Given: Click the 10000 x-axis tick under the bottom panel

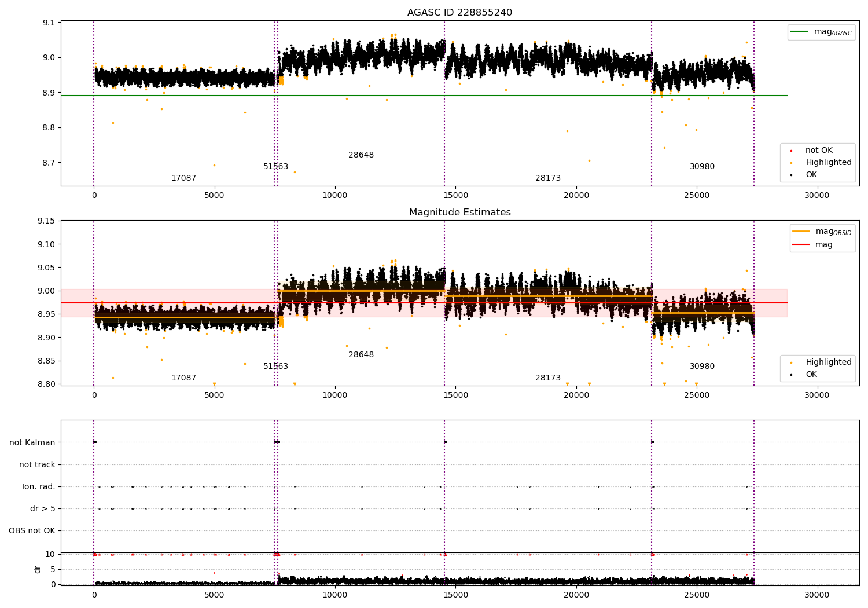Looking at the screenshot, I should 334,595.
